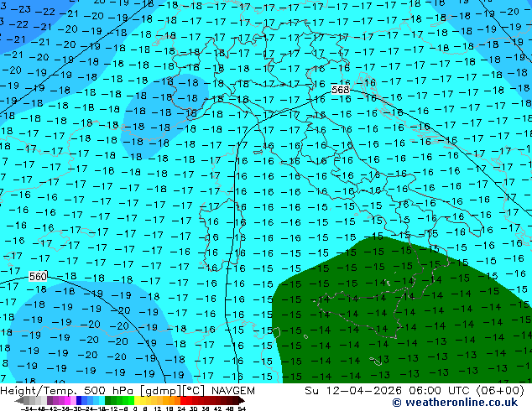Click the [°C] unit label
The width and height of the screenshot is (532, 411).
point(194,391)
